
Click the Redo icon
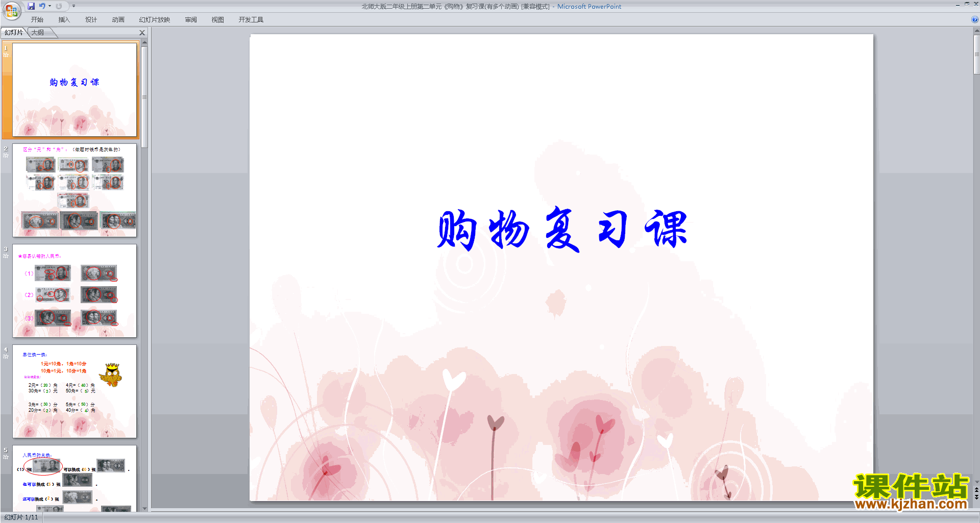point(59,6)
